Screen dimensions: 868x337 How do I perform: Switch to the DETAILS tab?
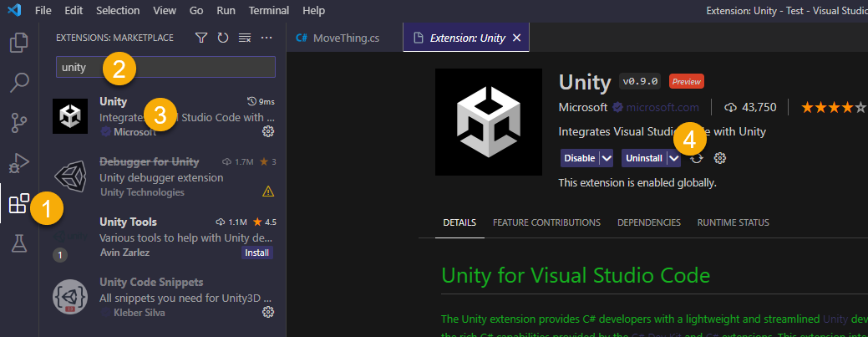pyautogui.click(x=459, y=222)
